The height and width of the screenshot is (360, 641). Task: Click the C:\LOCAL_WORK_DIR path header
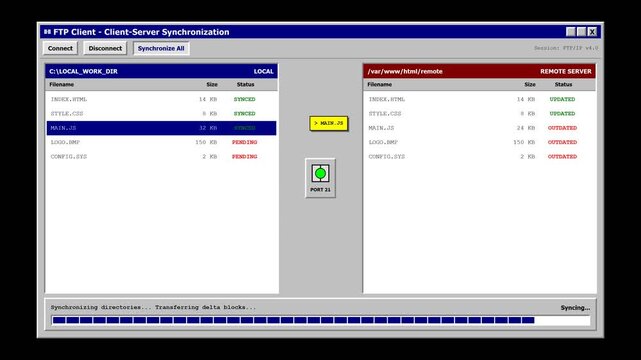coord(83,71)
